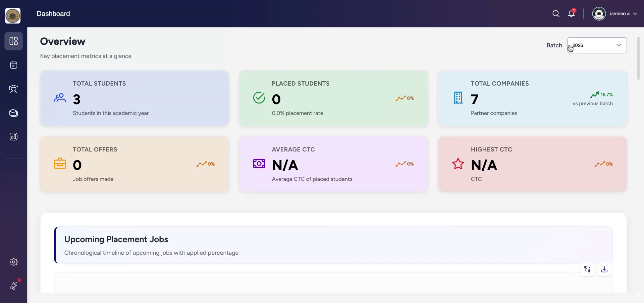The height and width of the screenshot is (303, 644).
Task: Open the search icon in top bar
Action: tap(556, 13)
